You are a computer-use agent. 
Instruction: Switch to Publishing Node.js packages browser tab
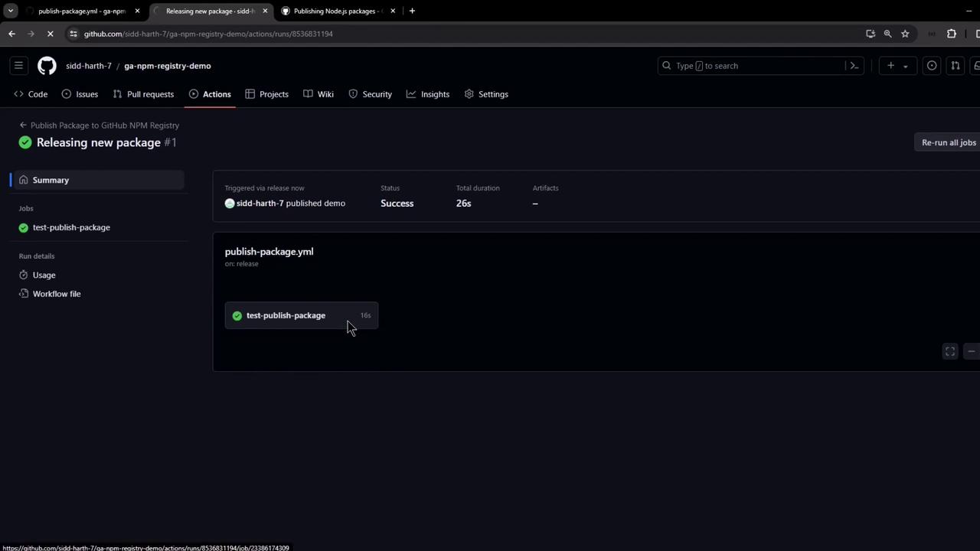338,11
